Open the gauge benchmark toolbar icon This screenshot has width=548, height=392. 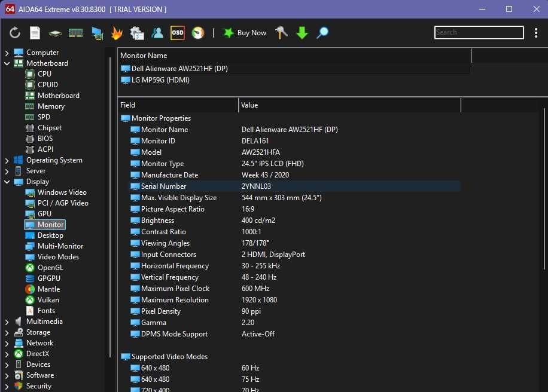(198, 33)
